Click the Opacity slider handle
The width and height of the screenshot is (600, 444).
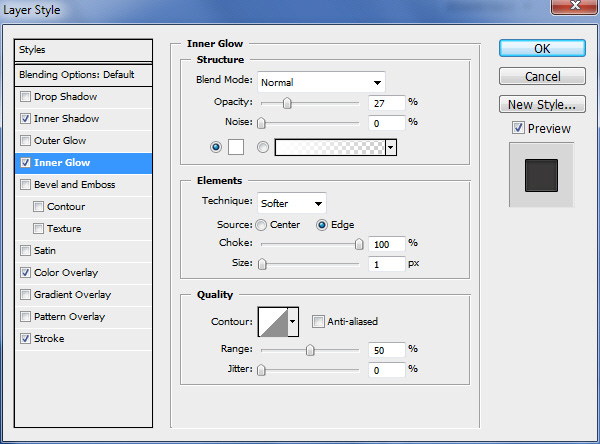(x=287, y=103)
